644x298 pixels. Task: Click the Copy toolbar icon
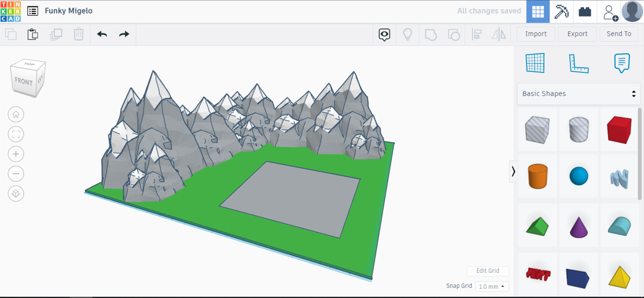(x=10, y=34)
